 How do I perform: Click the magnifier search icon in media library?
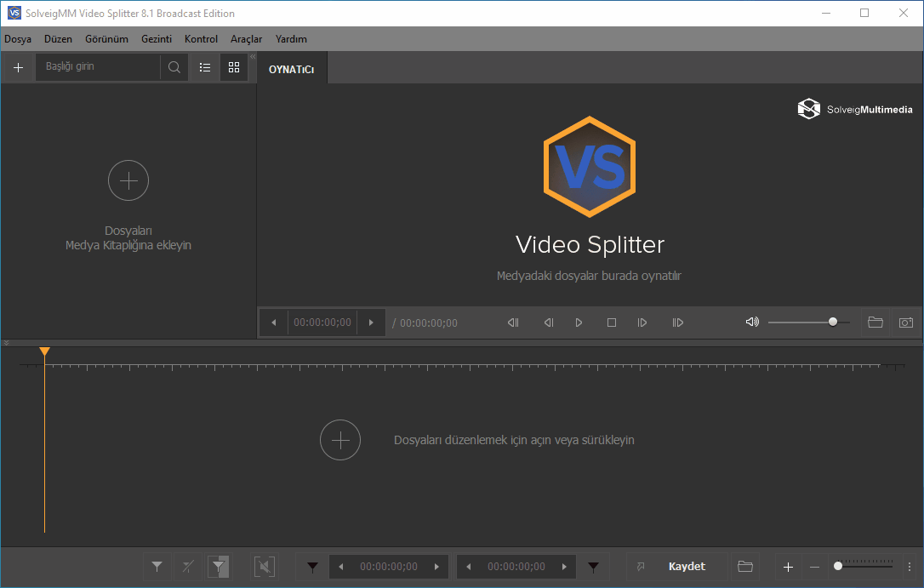coord(174,67)
